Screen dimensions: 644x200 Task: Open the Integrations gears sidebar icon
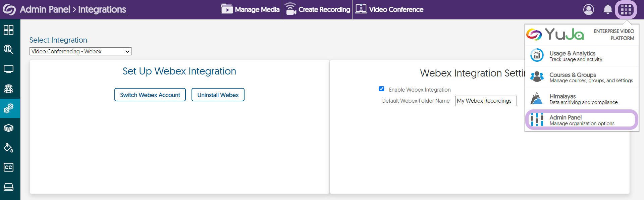[8, 108]
